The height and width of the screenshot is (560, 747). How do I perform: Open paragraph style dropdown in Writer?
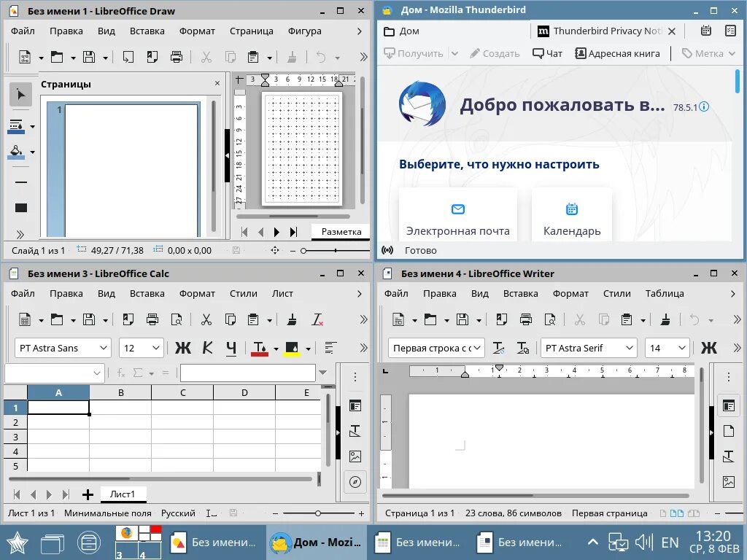(x=478, y=348)
